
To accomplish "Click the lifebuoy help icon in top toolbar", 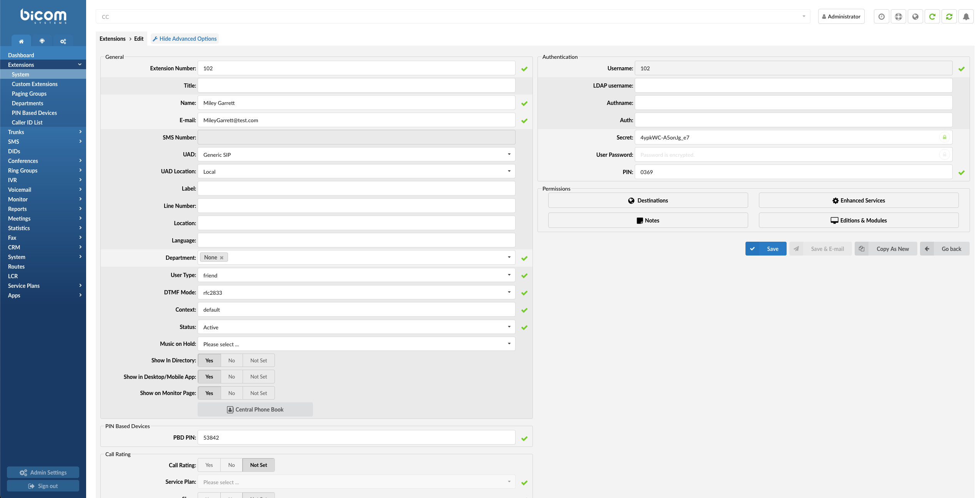I will 898,17.
